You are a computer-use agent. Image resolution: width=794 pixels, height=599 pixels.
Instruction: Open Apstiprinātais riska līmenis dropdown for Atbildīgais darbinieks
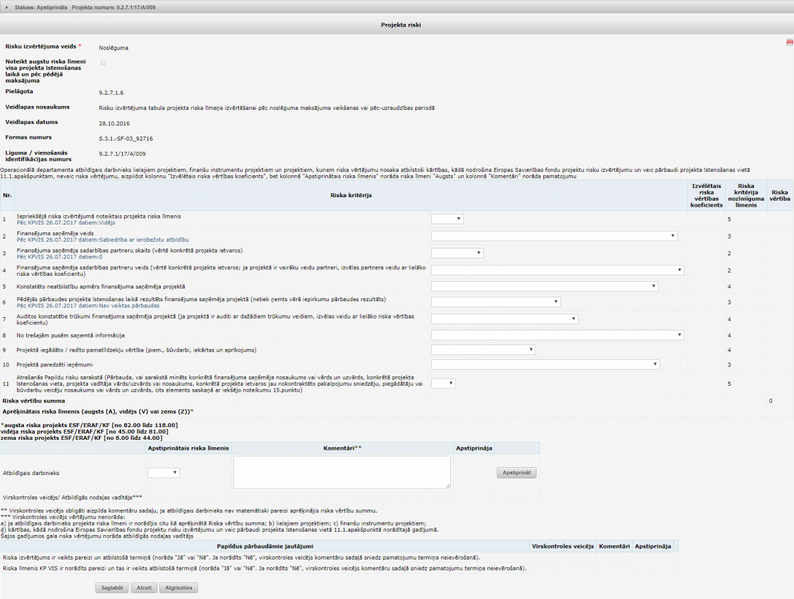[164, 473]
